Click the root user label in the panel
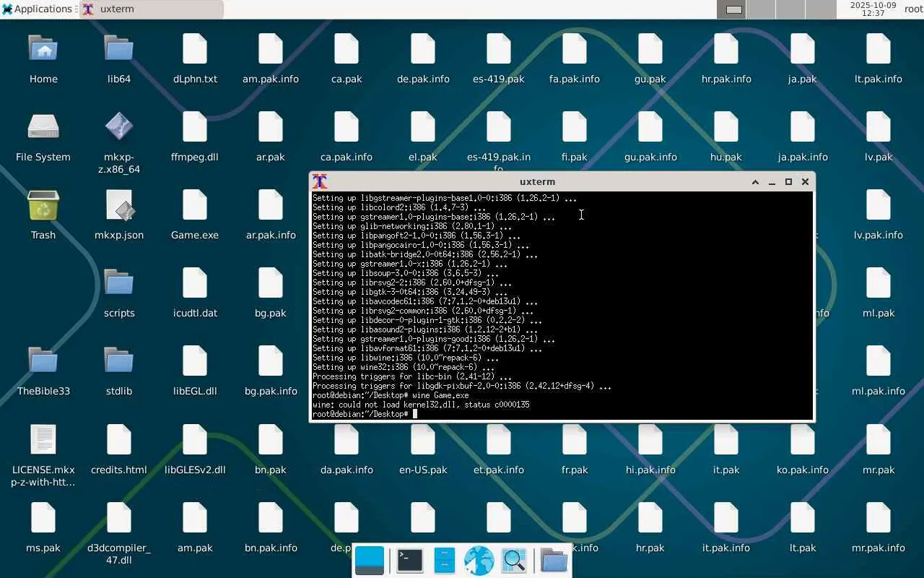924x578 pixels. (913, 9)
